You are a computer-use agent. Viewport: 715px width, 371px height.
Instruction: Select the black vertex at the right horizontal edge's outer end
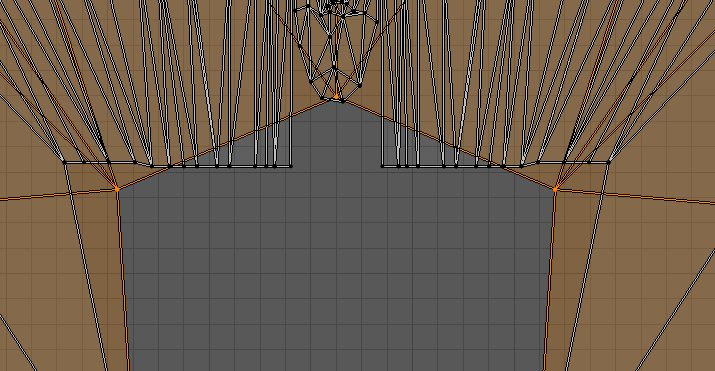609,162
